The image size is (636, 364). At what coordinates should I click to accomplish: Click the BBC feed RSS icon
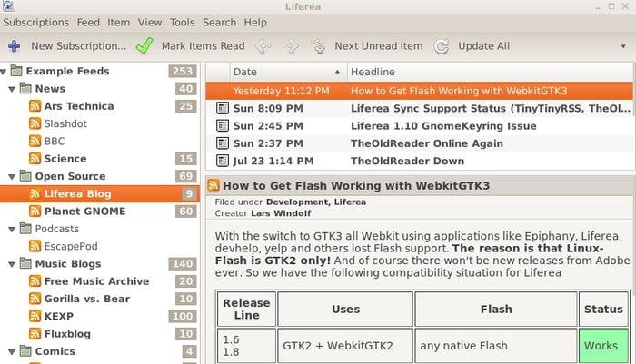(x=35, y=141)
